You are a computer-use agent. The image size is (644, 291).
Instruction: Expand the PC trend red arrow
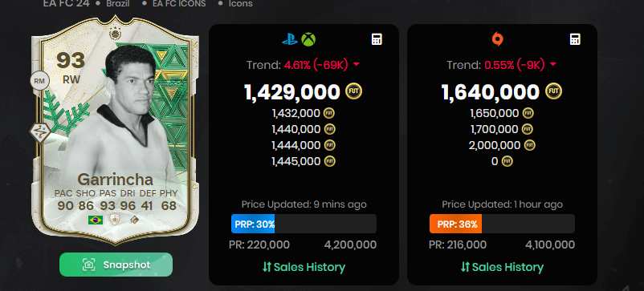[552, 65]
